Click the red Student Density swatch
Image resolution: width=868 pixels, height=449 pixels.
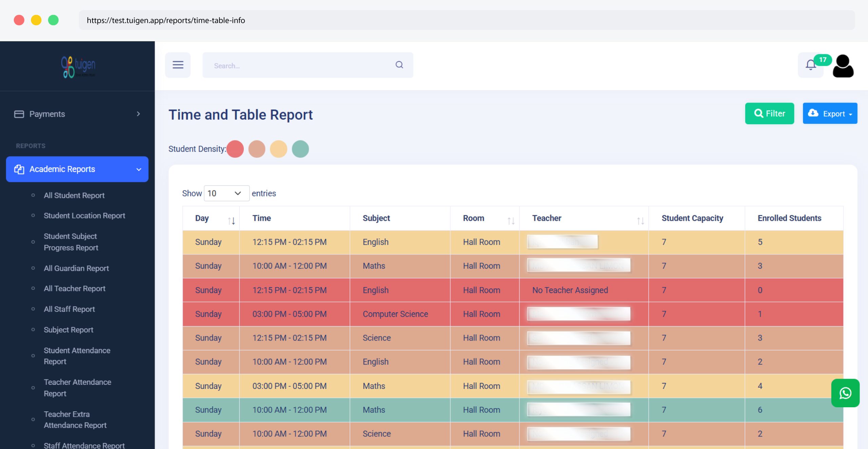click(235, 149)
